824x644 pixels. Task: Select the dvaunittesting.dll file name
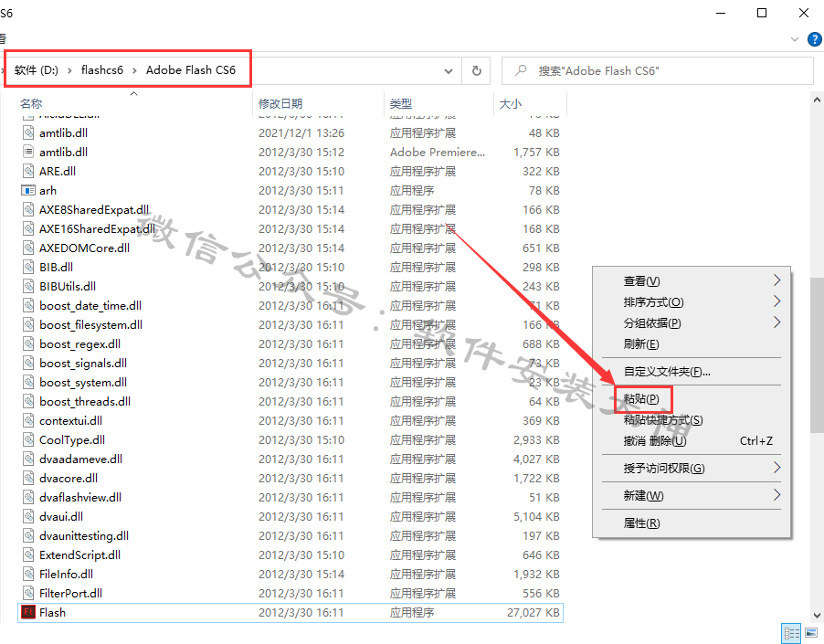point(84,536)
